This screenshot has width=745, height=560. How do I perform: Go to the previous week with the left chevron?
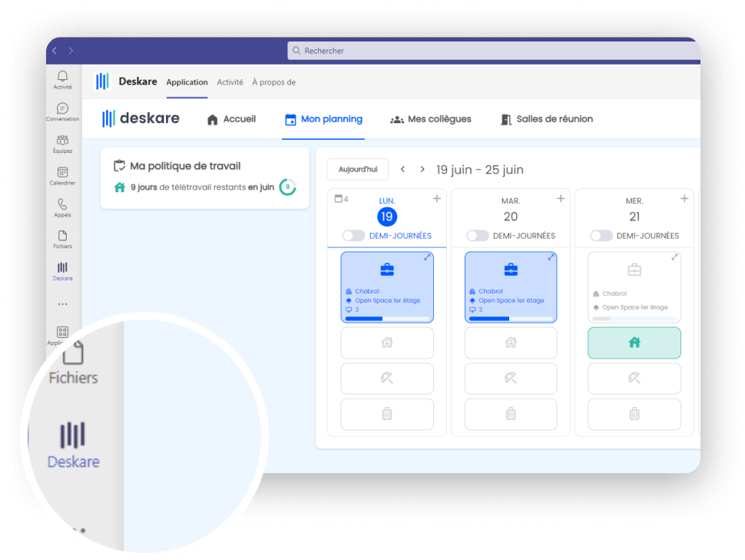coord(402,169)
